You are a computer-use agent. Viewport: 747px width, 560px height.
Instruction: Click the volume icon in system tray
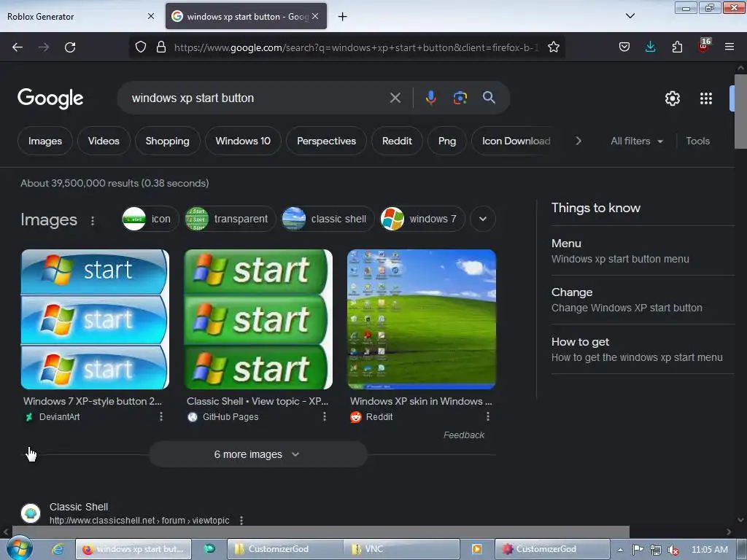[x=673, y=550]
